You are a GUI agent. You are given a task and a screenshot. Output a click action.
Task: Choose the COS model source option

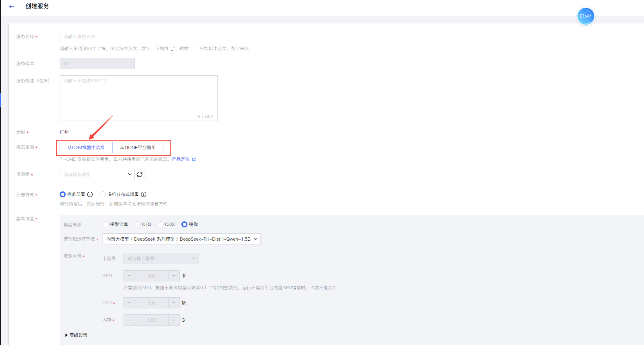pyautogui.click(x=161, y=224)
